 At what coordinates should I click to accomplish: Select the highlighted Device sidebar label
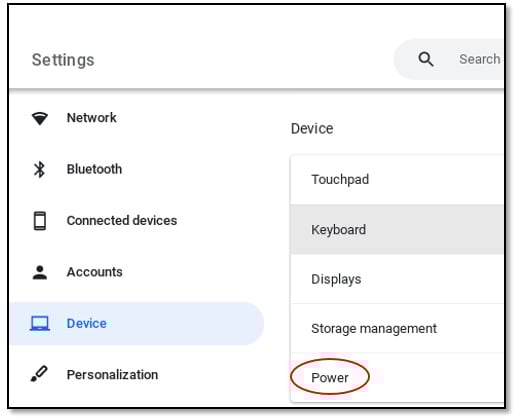click(x=87, y=323)
